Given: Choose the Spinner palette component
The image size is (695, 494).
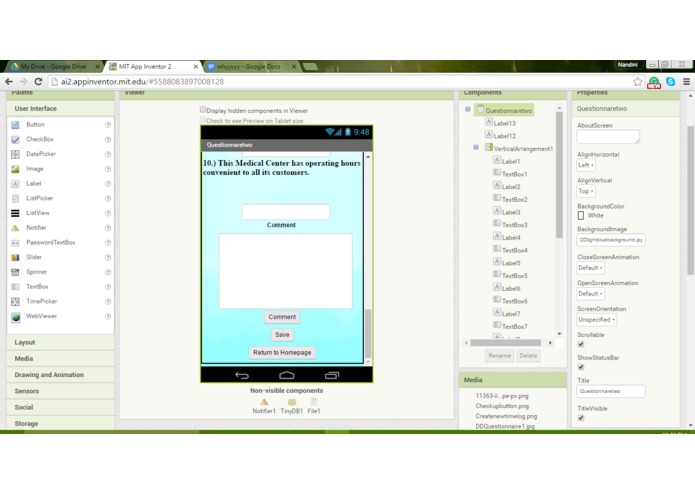Looking at the screenshot, I should 36,272.
